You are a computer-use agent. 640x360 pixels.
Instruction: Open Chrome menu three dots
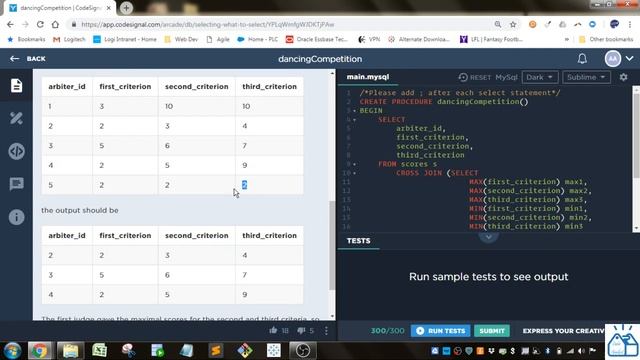(x=630, y=24)
